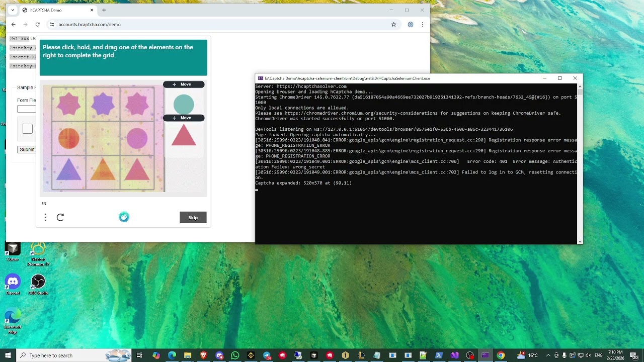Open PowerShell from the taskbar
Viewport: 644px width, 362px height.
click(439, 355)
